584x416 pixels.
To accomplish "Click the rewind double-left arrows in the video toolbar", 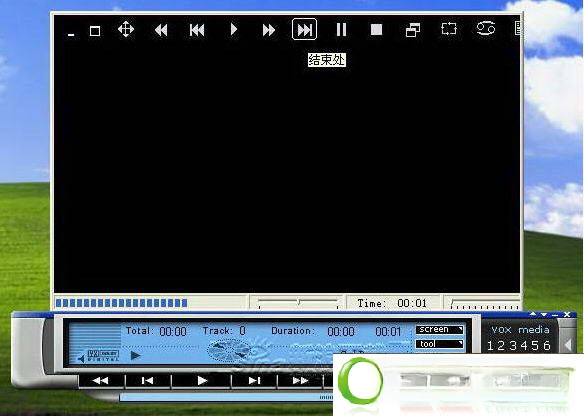I will 161,30.
